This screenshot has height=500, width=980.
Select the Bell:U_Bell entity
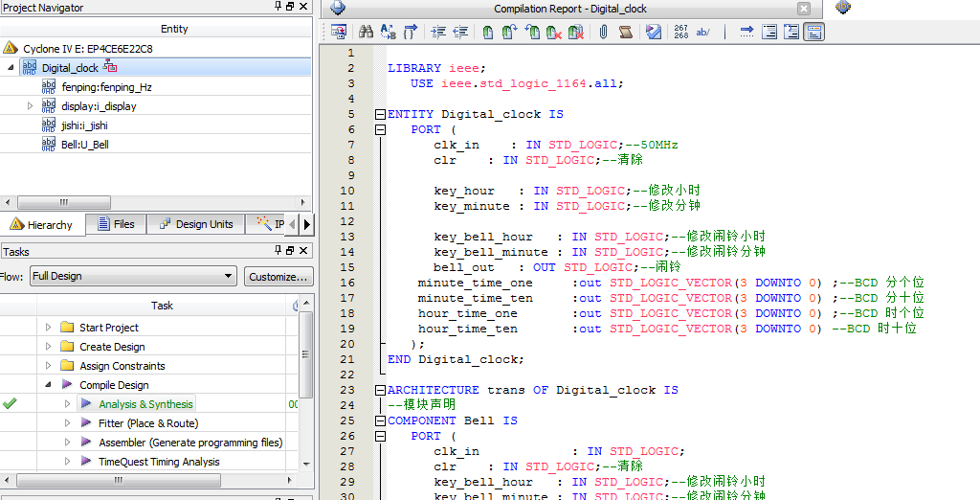click(85, 144)
